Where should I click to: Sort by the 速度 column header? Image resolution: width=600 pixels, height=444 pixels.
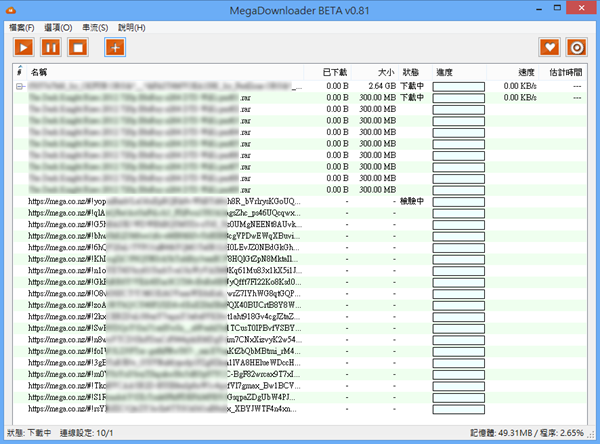pyautogui.click(x=512, y=72)
